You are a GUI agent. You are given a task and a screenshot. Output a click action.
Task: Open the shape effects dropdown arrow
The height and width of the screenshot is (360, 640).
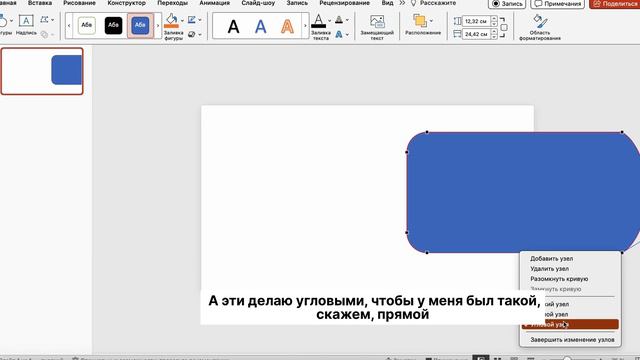[200, 35]
